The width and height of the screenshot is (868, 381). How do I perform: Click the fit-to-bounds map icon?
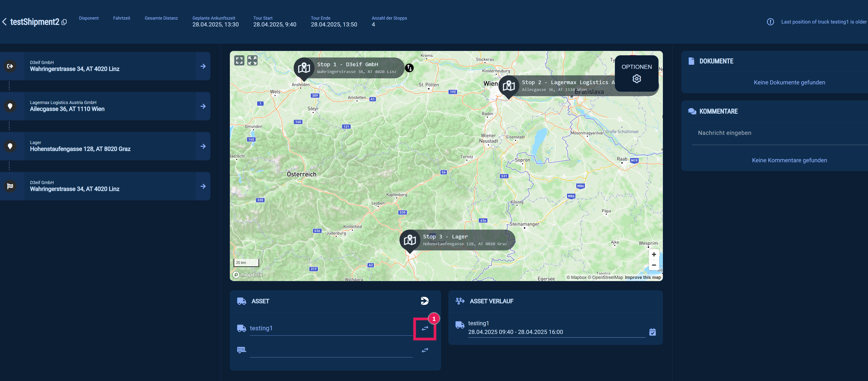(x=239, y=60)
